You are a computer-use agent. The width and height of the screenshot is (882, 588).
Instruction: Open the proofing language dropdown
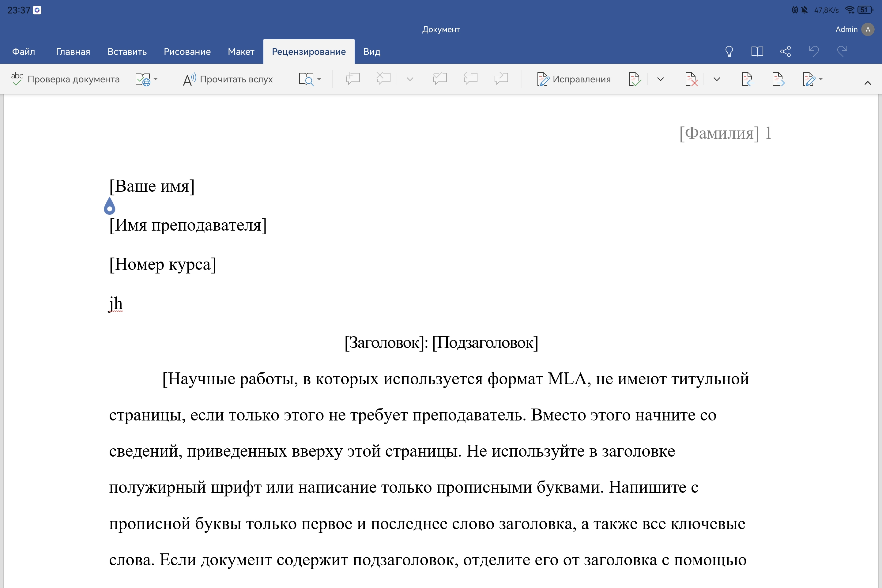click(x=147, y=79)
